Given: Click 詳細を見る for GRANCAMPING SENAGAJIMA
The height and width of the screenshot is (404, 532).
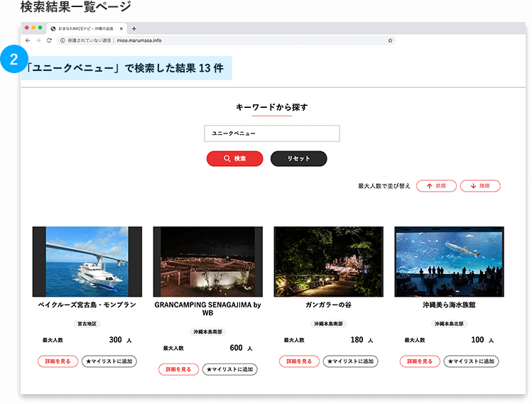Looking at the screenshot, I should click(178, 369).
